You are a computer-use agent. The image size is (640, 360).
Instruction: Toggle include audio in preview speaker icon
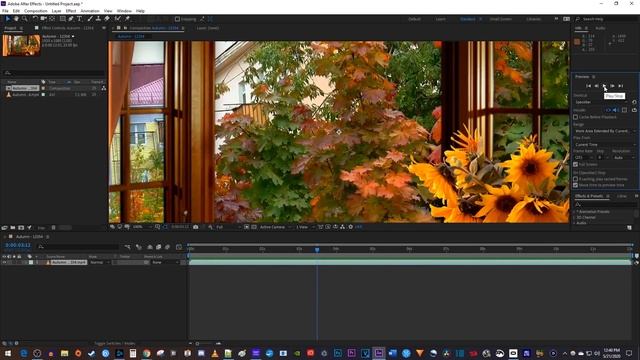pyautogui.click(x=615, y=110)
